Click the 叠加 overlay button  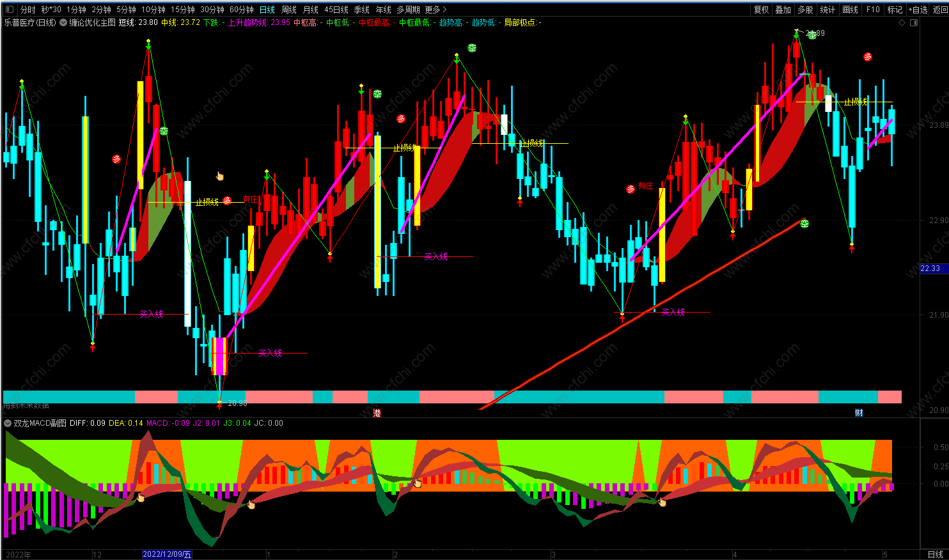click(x=783, y=10)
